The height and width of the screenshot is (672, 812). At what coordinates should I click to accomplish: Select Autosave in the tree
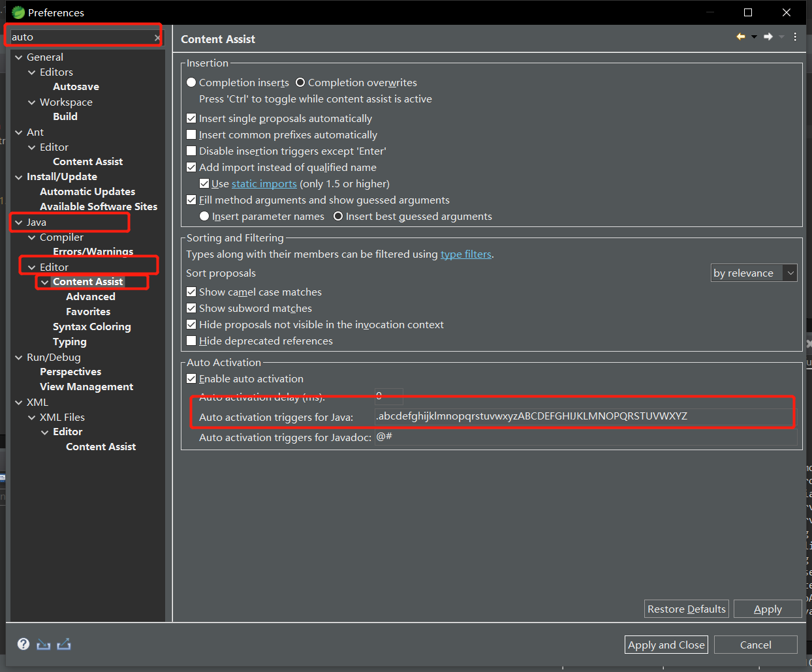[x=76, y=87]
